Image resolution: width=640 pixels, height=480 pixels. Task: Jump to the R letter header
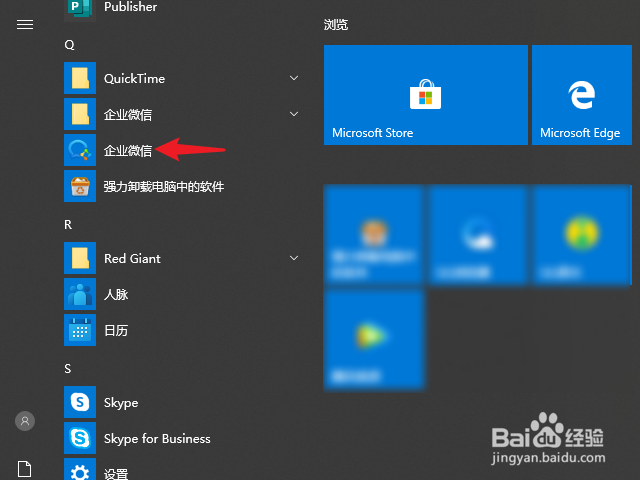point(68,224)
